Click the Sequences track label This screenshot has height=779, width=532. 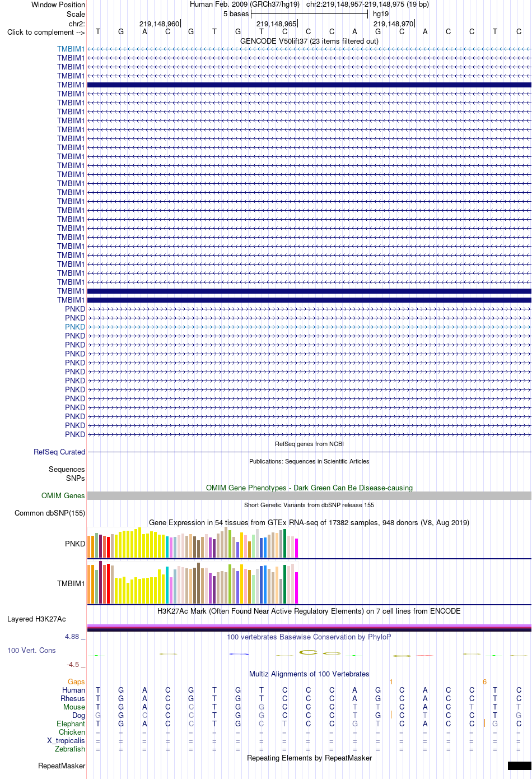click(67, 469)
